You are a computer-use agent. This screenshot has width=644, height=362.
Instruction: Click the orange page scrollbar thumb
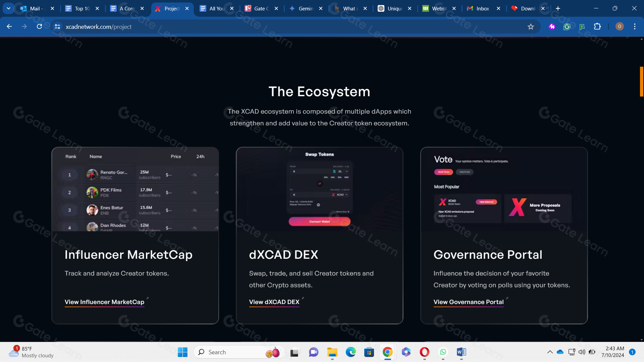pyautogui.click(x=641, y=81)
